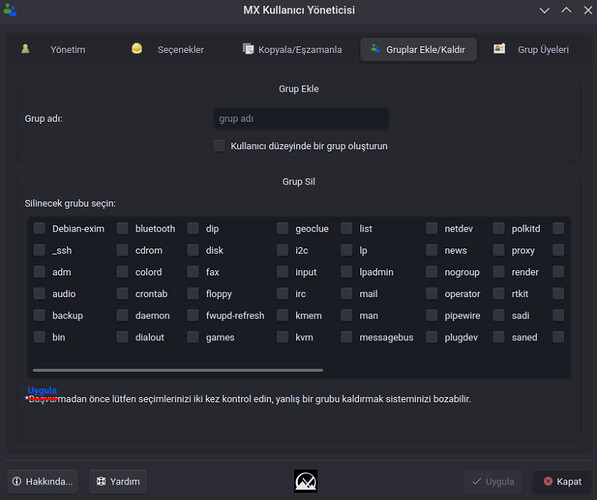Image resolution: width=597 pixels, height=500 pixels.
Task: Click the MX Linux logo icon
Action: pyautogui.click(x=305, y=481)
